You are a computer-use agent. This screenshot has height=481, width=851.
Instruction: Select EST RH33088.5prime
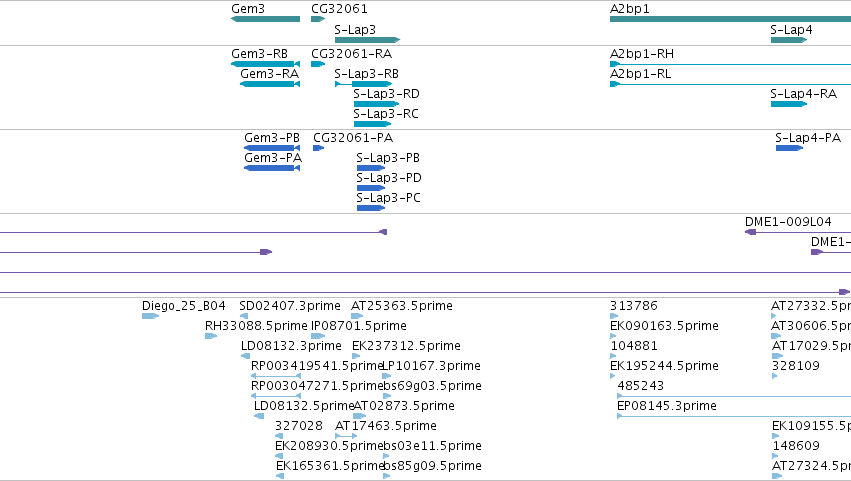click(x=211, y=336)
